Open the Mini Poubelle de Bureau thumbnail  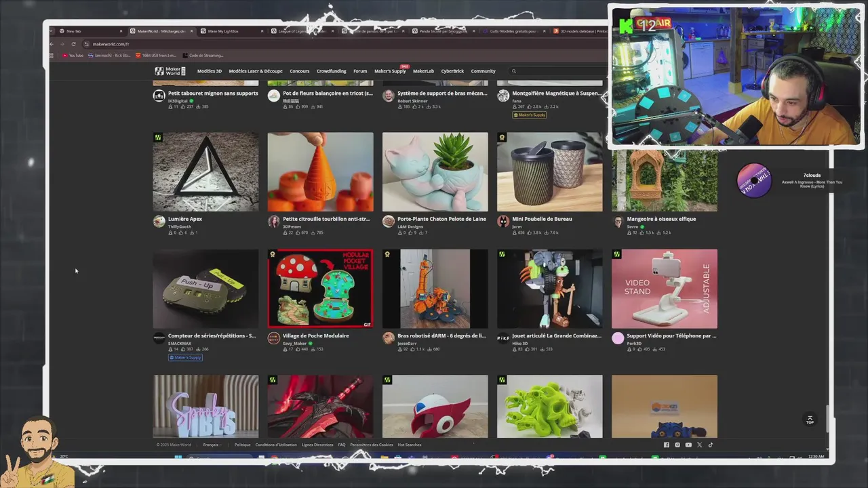tap(549, 171)
